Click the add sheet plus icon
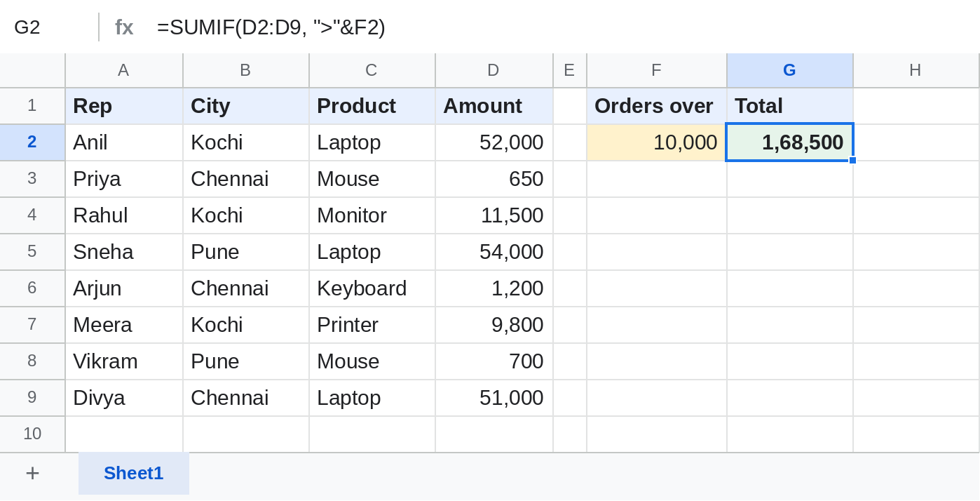 [x=32, y=474]
